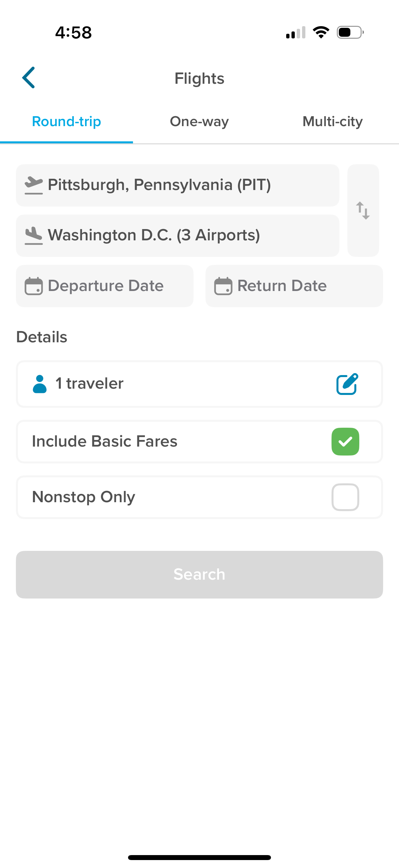Open the Departure Date picker
The height and width of the screenshot is (868, 399).
coord(105,286)
